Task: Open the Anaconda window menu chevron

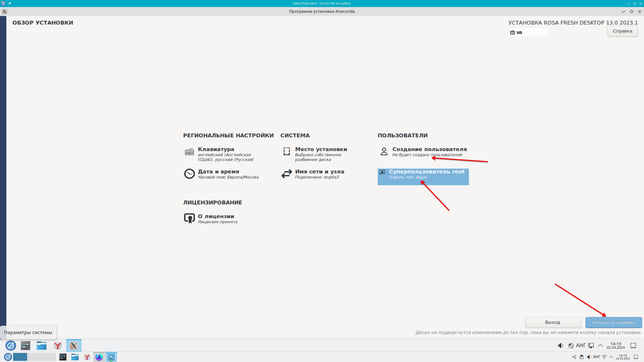Action: [x=623, y=12]
